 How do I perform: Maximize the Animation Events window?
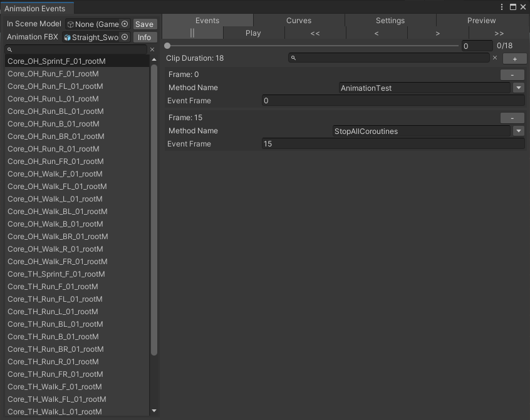click(x=512, y=7)
